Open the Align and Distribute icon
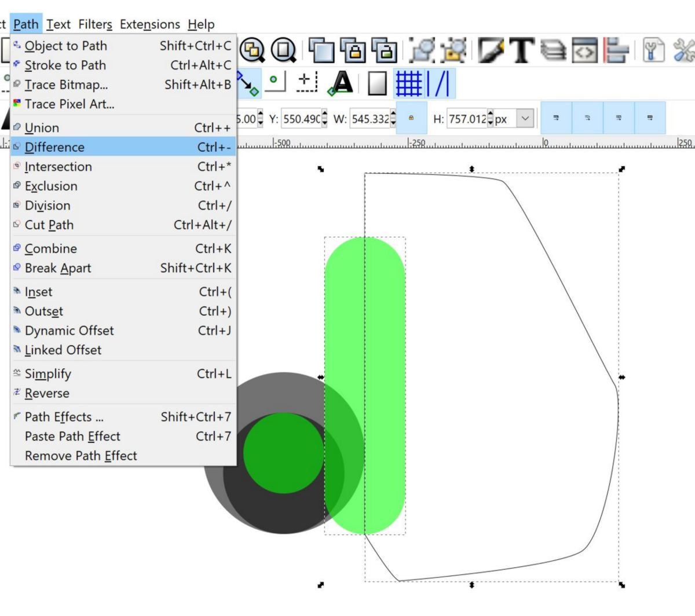The width and height of the screenshot is (695, 616). tap(616, 50)
